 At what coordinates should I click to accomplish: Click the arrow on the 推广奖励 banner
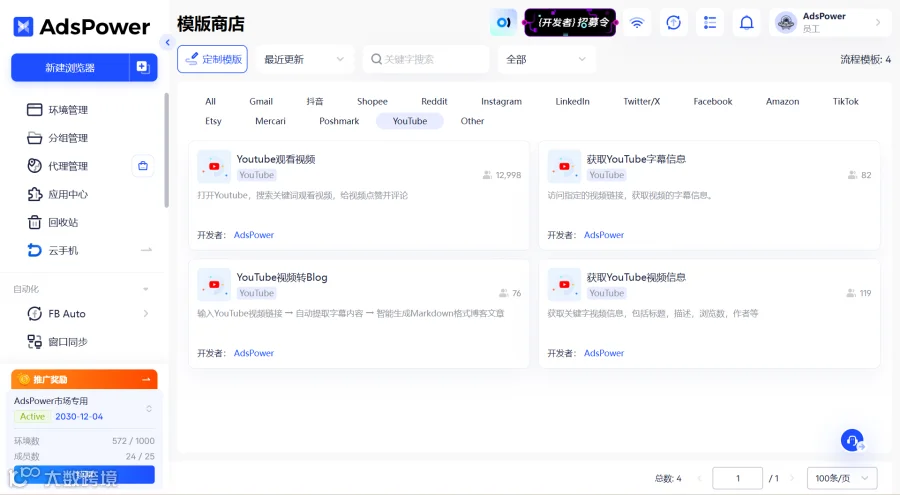tap(146, 380)
